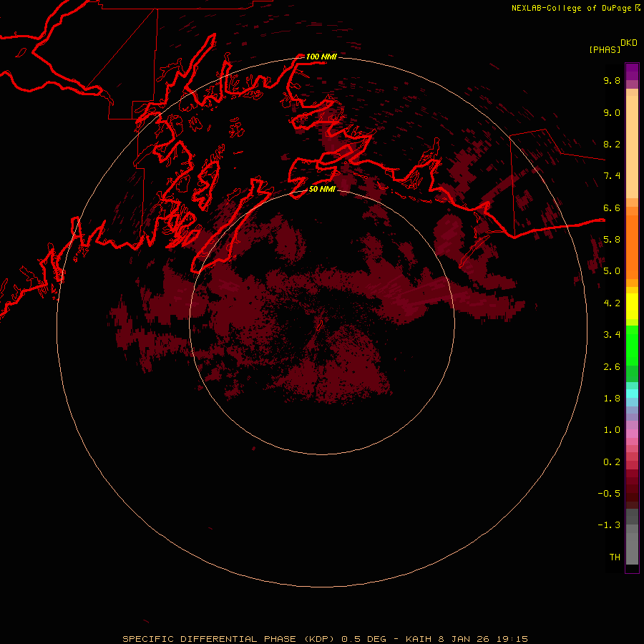This screenshot has width=644, height=644.
Task: Select the 50 NMI range ring label
Action: coord(322,189)
